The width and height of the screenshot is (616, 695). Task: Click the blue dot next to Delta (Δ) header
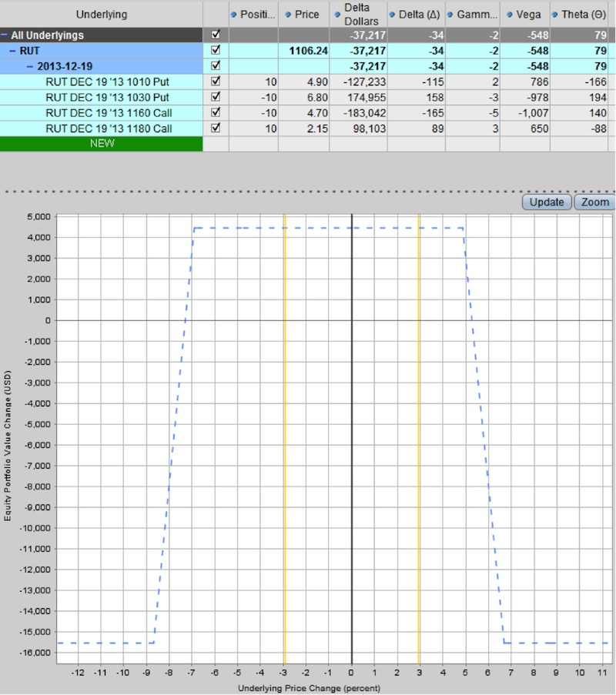click(x=392, y=15)
